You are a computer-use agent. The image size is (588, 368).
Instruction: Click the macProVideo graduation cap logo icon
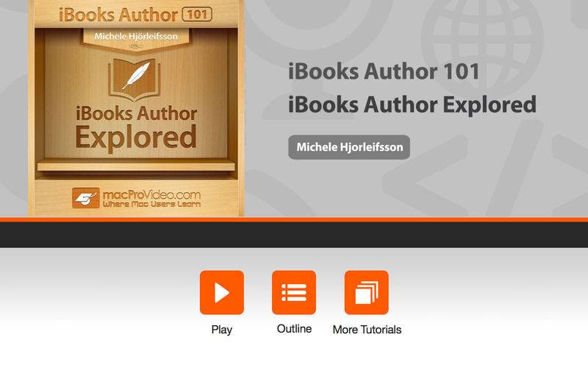[86, 198]
